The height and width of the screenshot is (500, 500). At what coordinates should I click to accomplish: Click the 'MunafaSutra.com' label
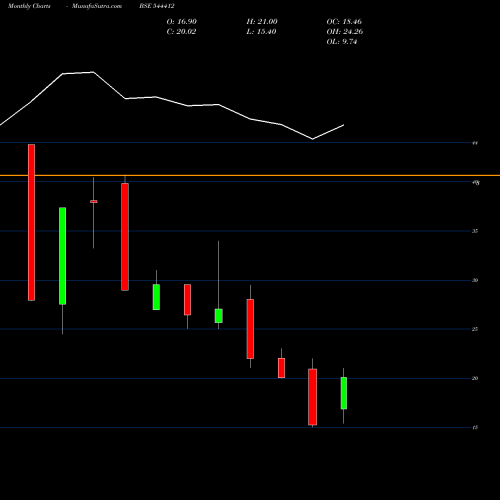tap(97, 6)
